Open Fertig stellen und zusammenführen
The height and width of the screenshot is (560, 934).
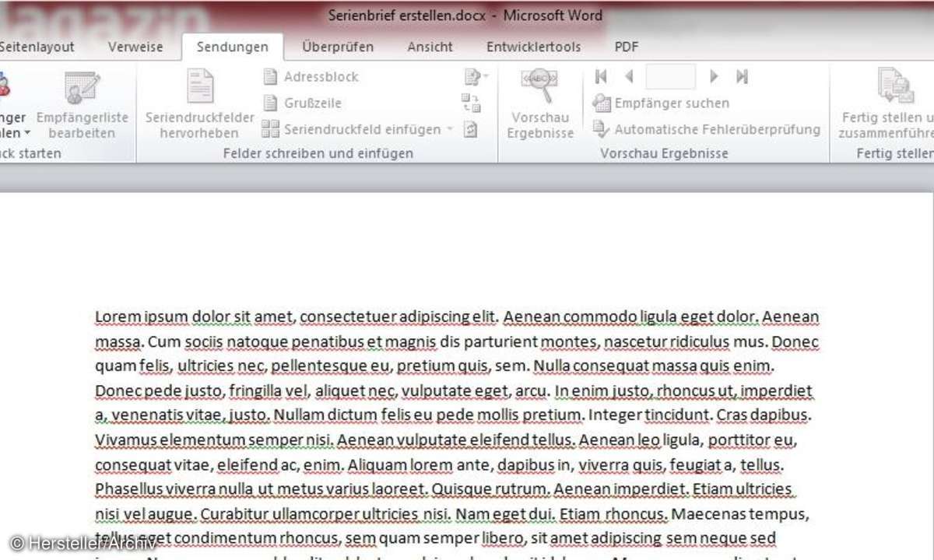tap(888, 105)
